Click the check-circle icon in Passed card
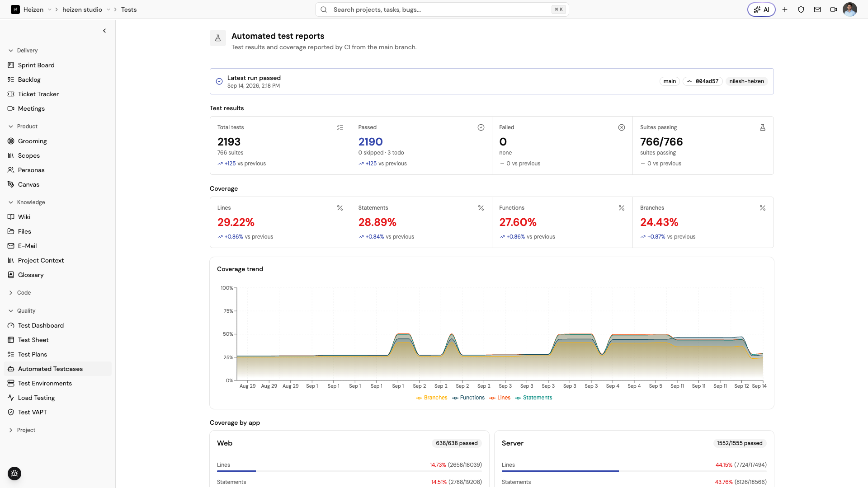 (x=481, y=127)
